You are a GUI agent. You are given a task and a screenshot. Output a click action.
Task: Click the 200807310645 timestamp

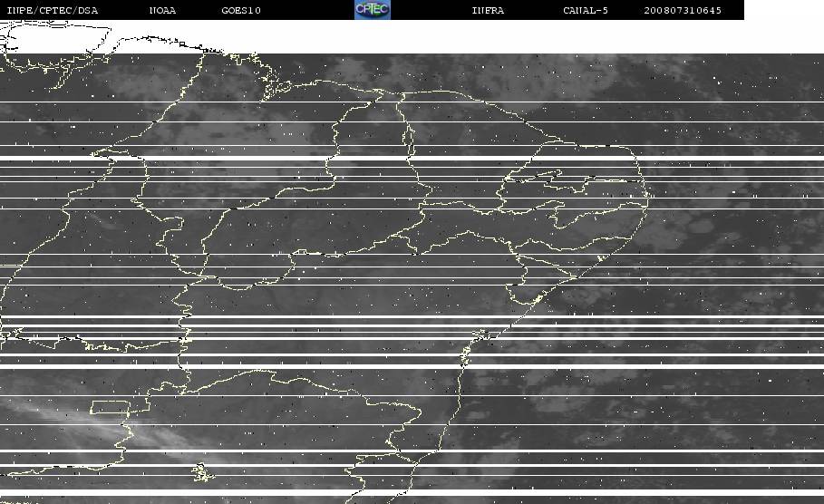(x=683, y=10)
